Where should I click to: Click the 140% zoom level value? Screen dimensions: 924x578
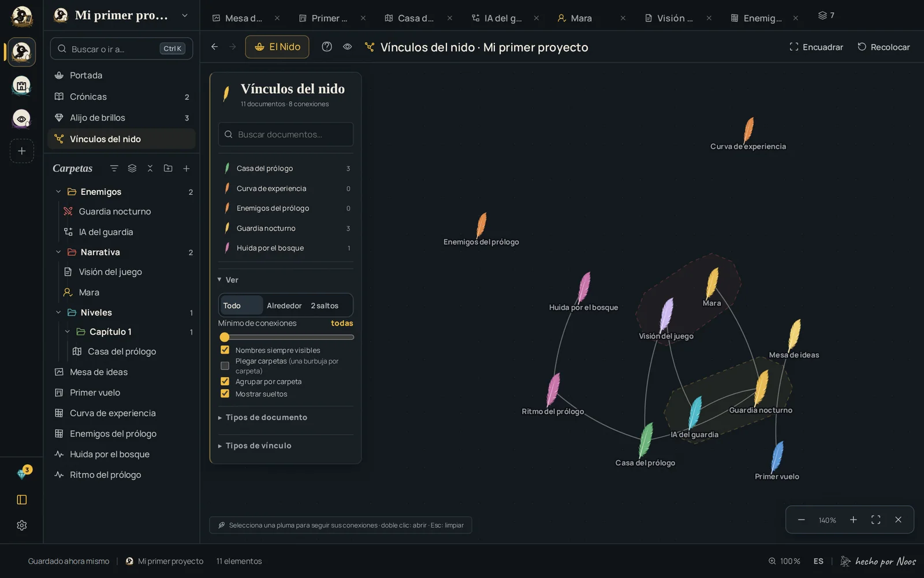point(827,520)
